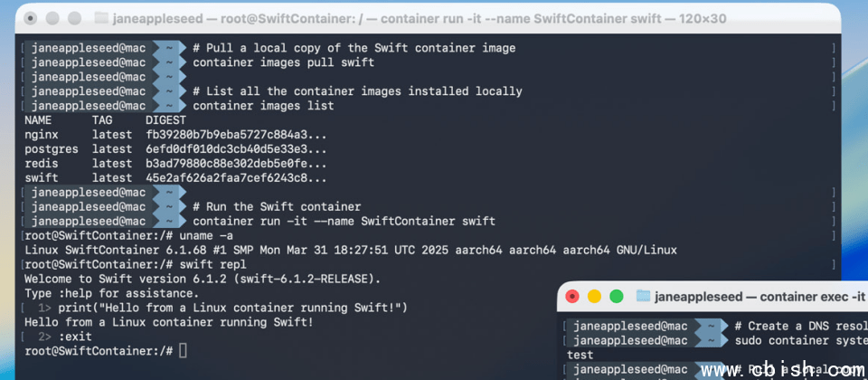Click the DIGEST column header
This screenshot has width=868, height=380.
[x=166, y=120]
